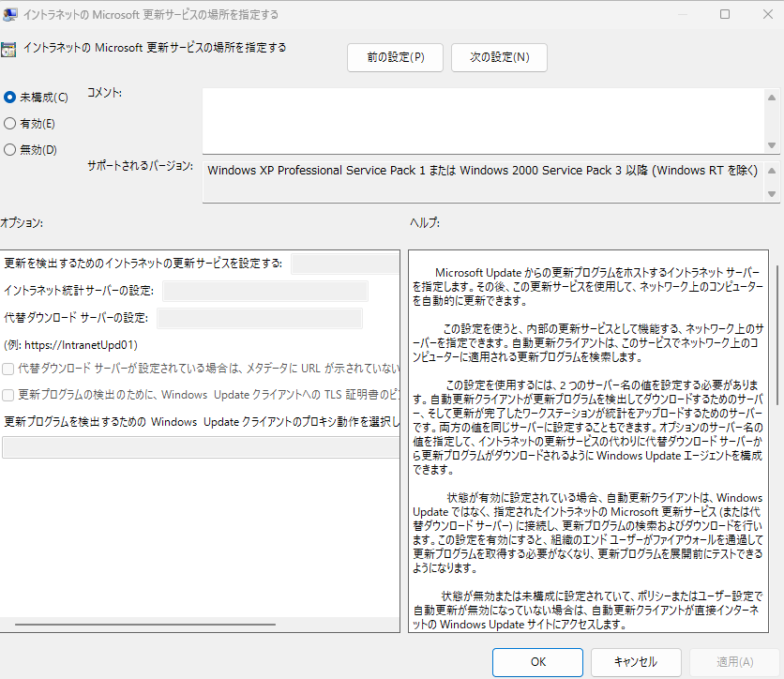The height and width of the screenshot is (679, 784).
Task: Click the intranet update service detection field
Action: click(x=345, y=264)
